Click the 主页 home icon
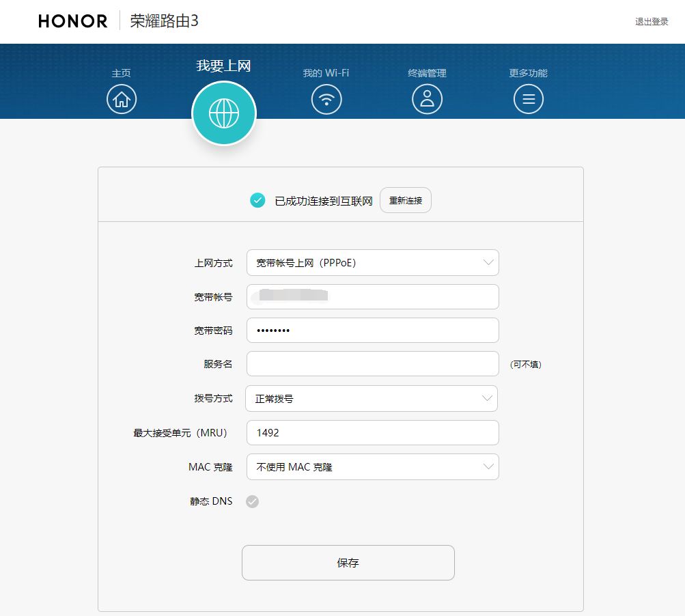The image size is (685, 616). (x=122, y=98)
